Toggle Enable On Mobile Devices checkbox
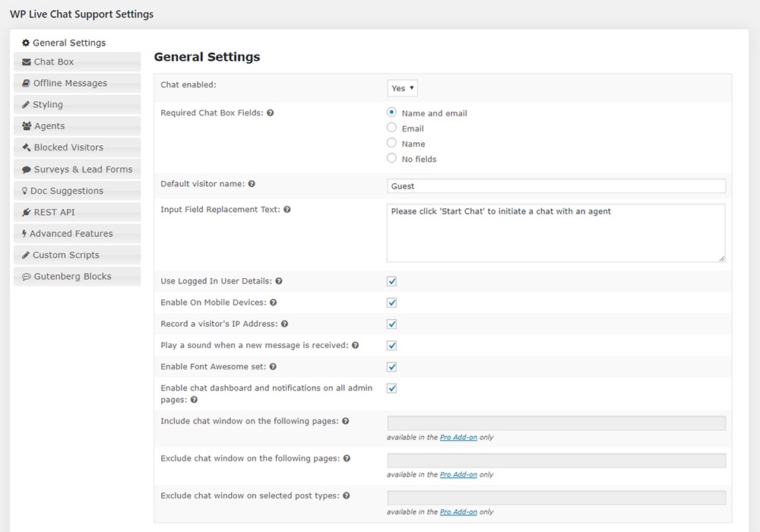Screen dimensions: 760x532 pyautogui.click(x=391, y=302)
